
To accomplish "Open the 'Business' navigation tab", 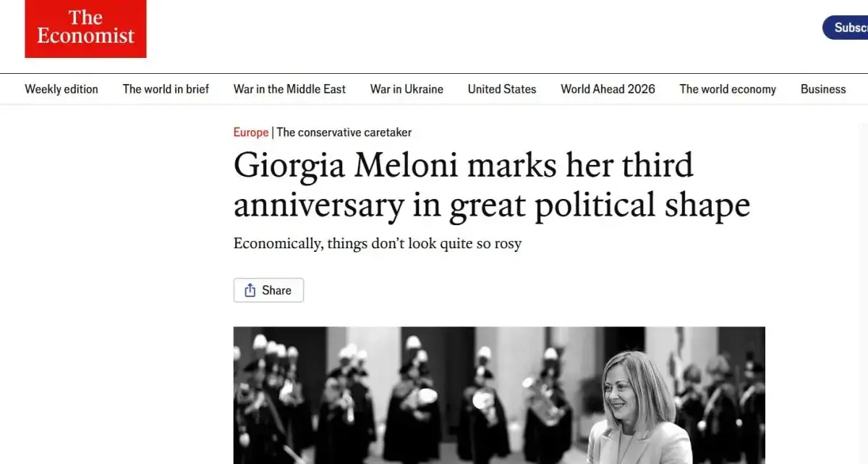I will coord(823,88).
